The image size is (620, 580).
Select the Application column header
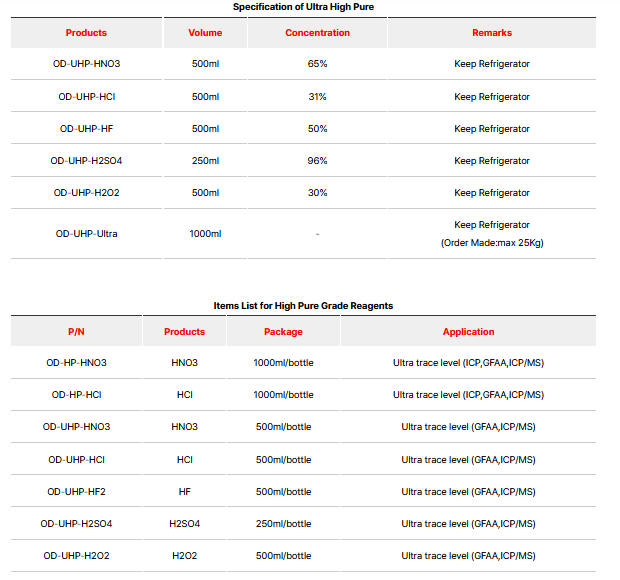point(468,332)
